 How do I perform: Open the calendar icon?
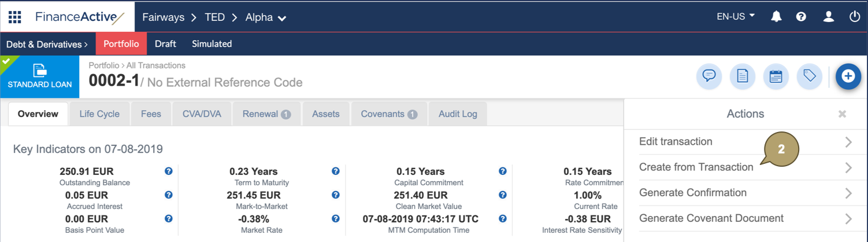(776, 76)
